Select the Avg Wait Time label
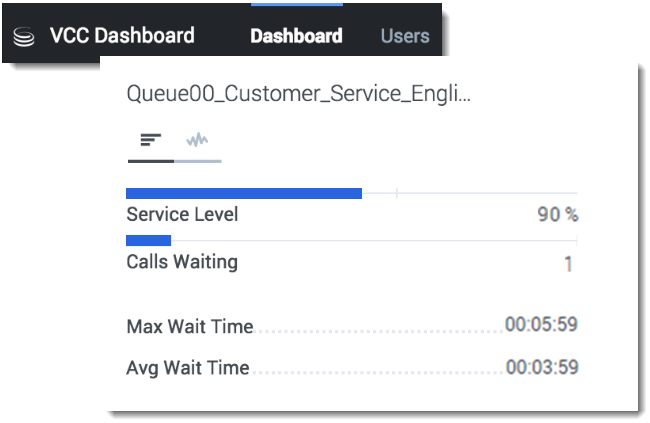This screenshot has width=650, height=423. coord(187,368)
